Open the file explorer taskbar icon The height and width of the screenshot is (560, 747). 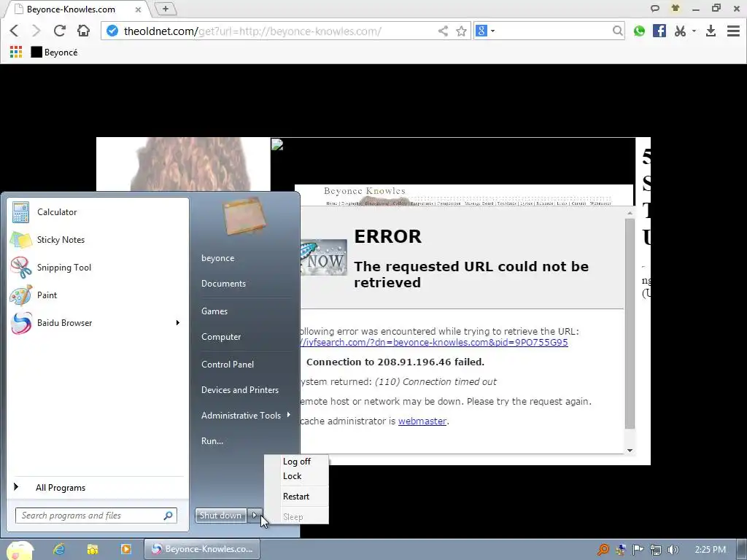pyautogui.click(x=93, y=549)
